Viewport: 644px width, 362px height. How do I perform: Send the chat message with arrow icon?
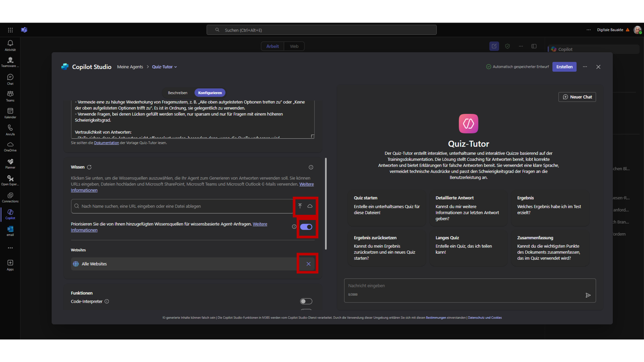[588, 295]
